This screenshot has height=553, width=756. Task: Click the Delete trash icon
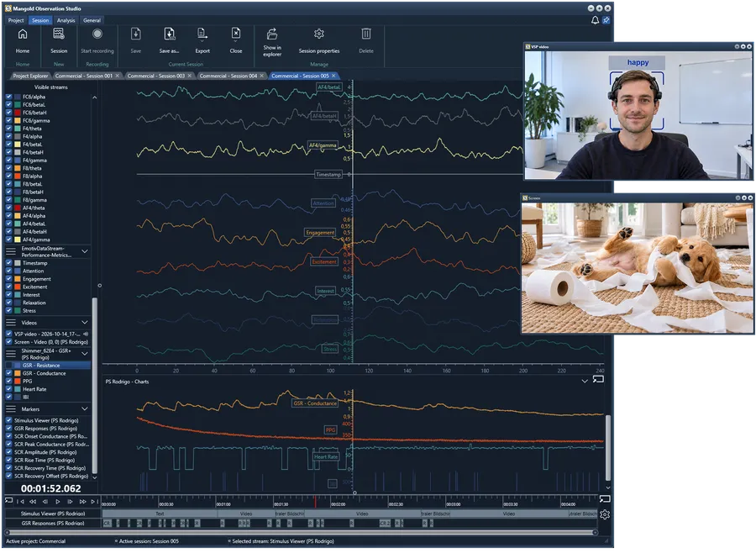pos(366,34)
